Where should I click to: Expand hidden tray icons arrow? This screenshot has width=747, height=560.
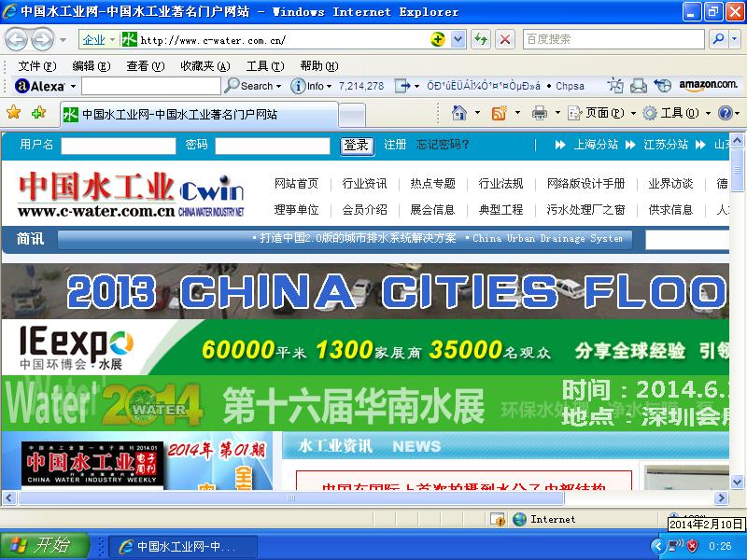click(x=658, y=546)
